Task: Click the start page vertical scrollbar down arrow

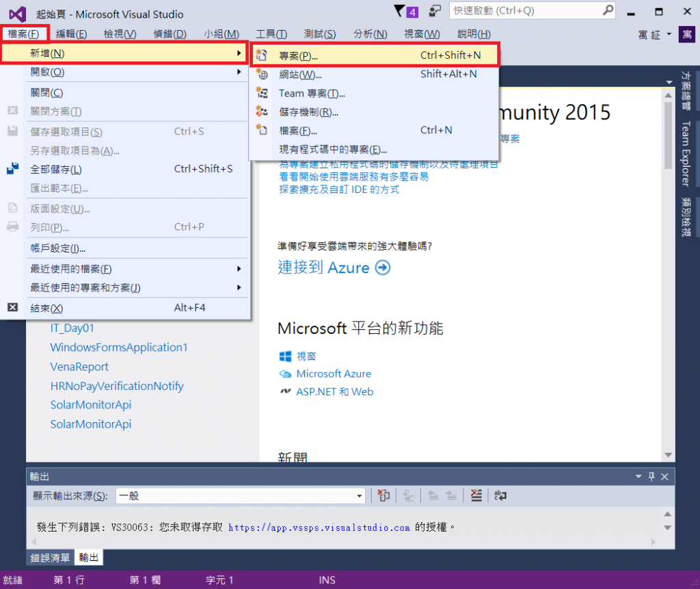Action: [x=669, y=455]
